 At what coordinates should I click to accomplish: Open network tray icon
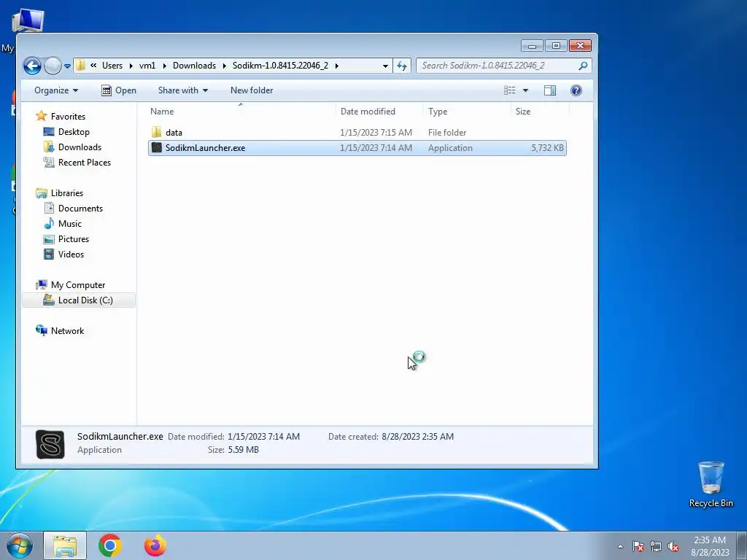coord(656,546)
